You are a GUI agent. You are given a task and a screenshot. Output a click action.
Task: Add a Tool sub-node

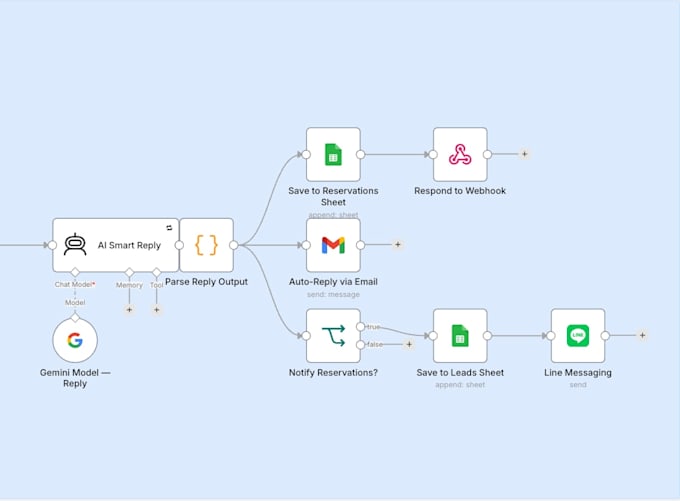coord(157,310)
